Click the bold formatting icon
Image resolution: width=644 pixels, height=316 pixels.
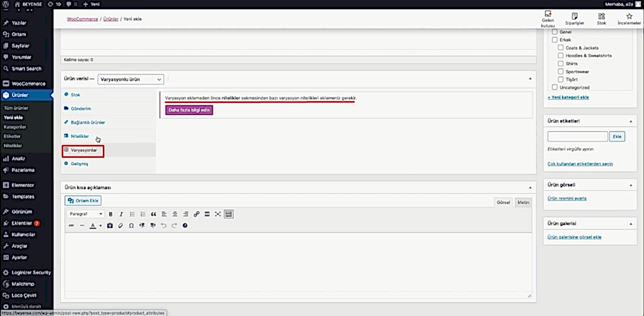point(110,214)
